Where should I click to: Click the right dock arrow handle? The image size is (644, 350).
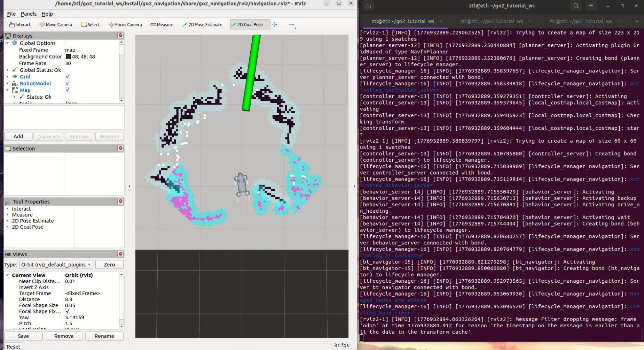354,186
